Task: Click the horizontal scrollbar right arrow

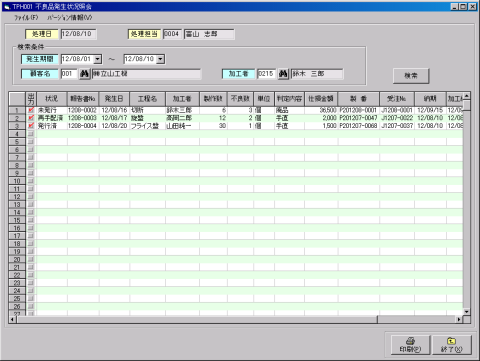Action: (459, 319)
